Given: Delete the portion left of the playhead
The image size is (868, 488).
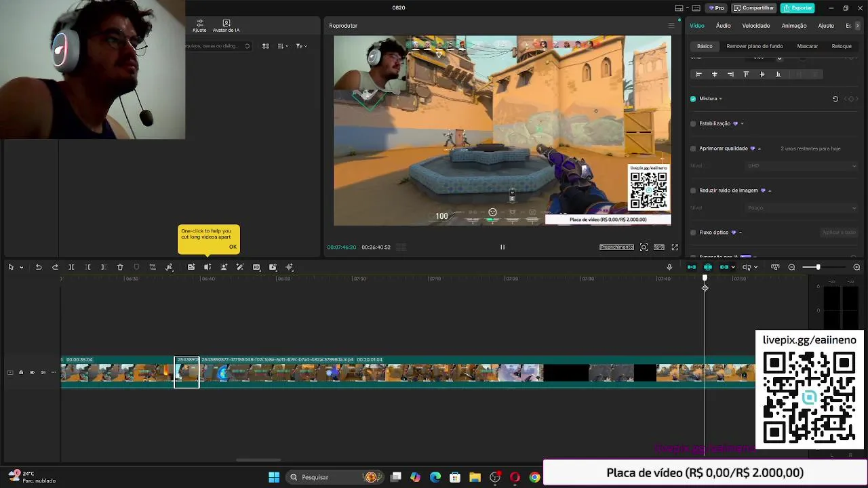Looking at the screenshot, I should (87, 267).
